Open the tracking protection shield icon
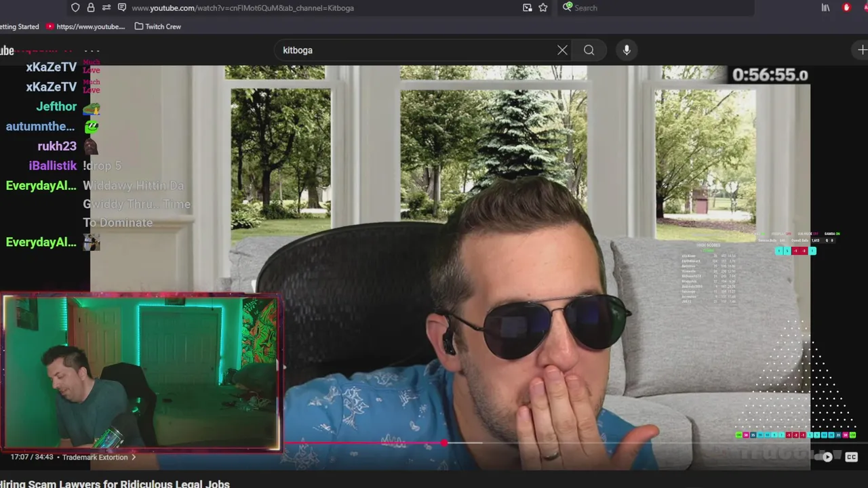 [75, 7]
